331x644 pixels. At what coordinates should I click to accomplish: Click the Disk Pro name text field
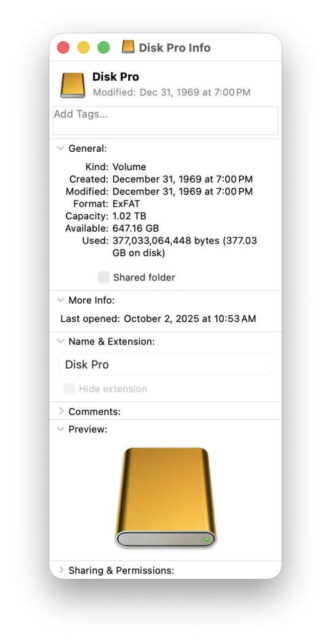click(165, 364)
